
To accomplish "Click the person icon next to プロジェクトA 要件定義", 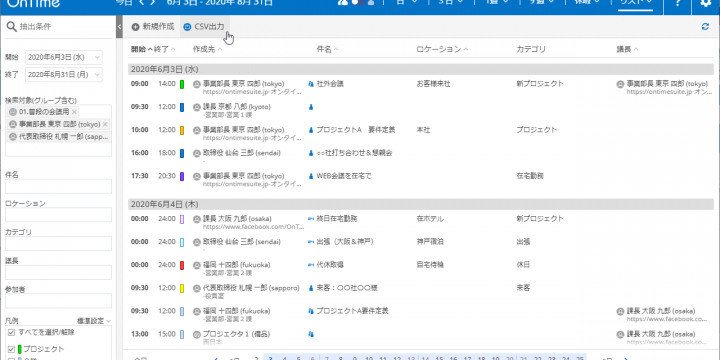I will point(311,130).
